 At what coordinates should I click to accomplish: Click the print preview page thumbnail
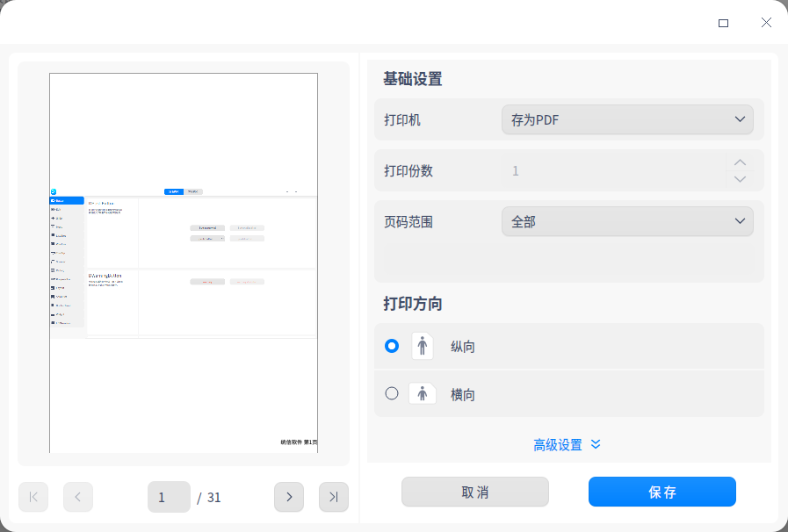click(184, 262)
